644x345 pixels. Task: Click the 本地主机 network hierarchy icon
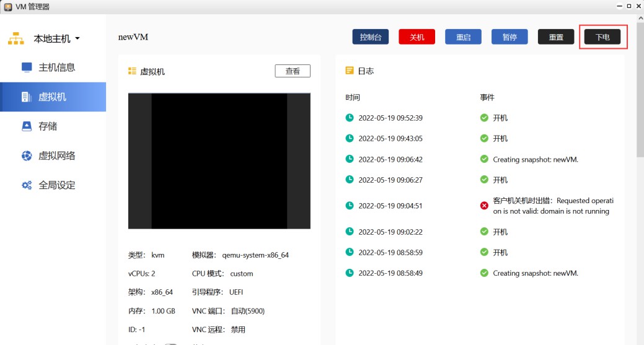[15, 39]
